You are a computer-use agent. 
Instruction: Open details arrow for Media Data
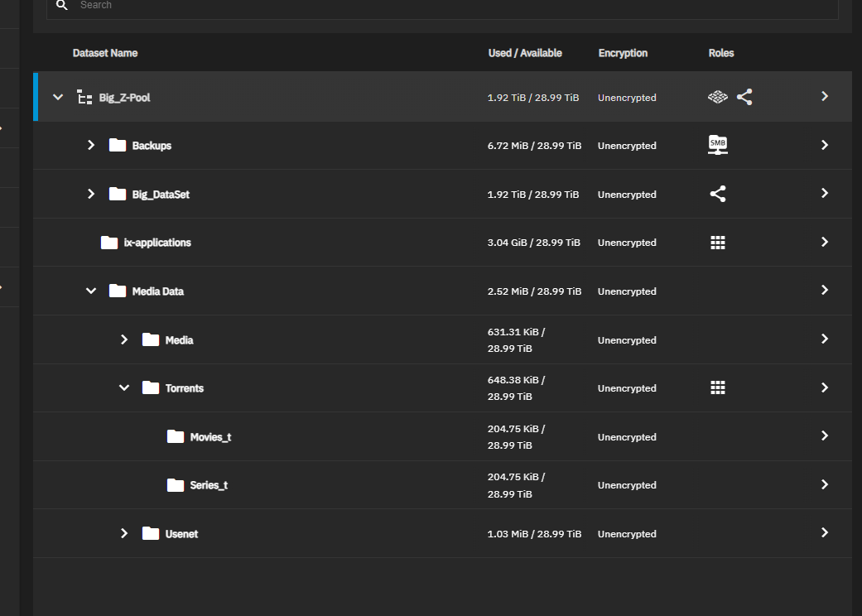tap(824, 290)
